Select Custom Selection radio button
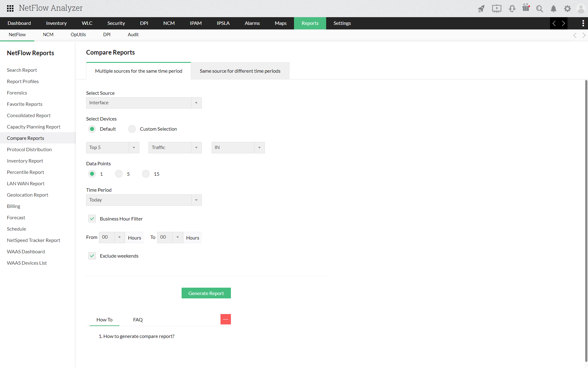This screenshot has width=588, height=368. point(132,129)
